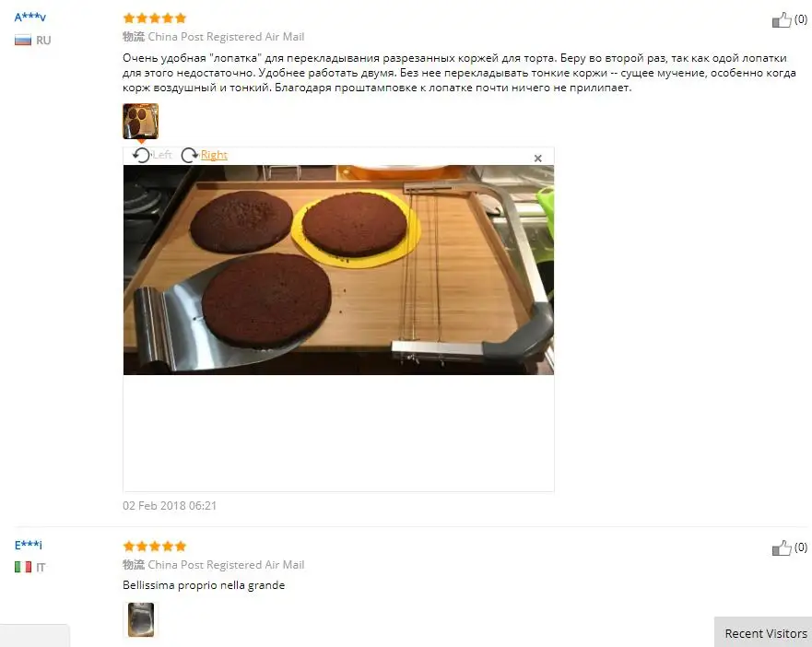The height and width of the screenshot is (647, 812).
Task: Click the rotate right arrow icon
Action: click(190, 155)
